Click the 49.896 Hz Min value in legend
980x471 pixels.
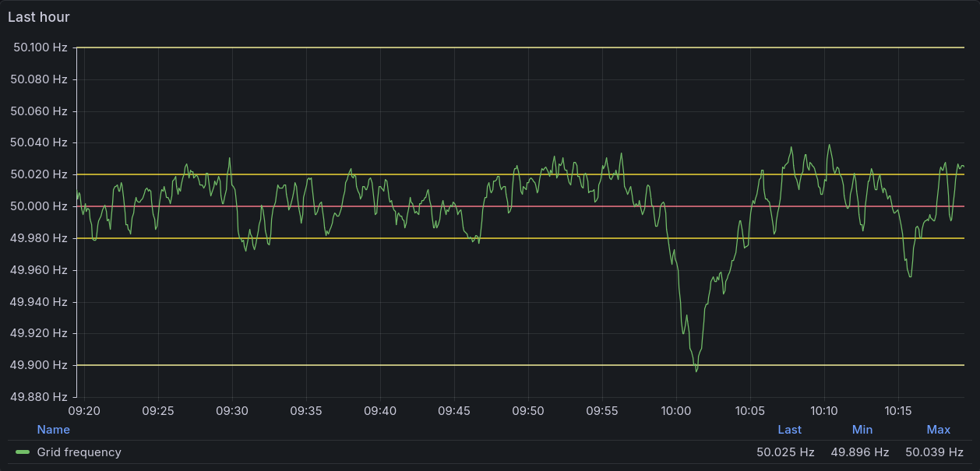[x=859, y=452]
